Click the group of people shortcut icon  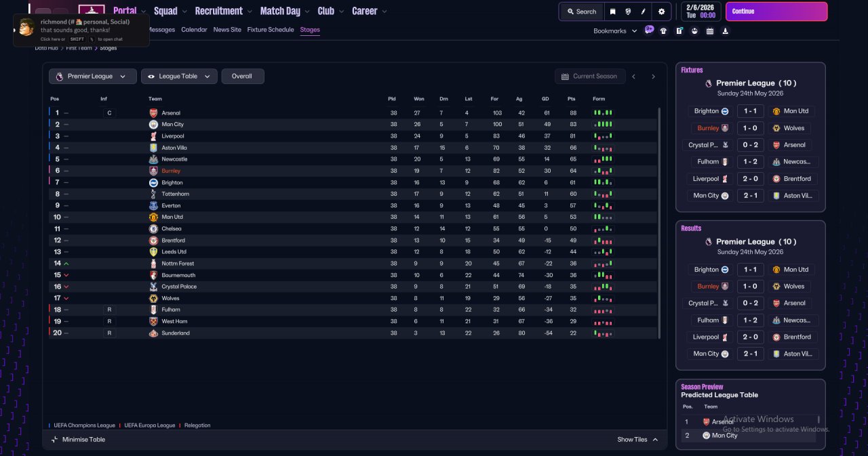click(x=694, y=30)
